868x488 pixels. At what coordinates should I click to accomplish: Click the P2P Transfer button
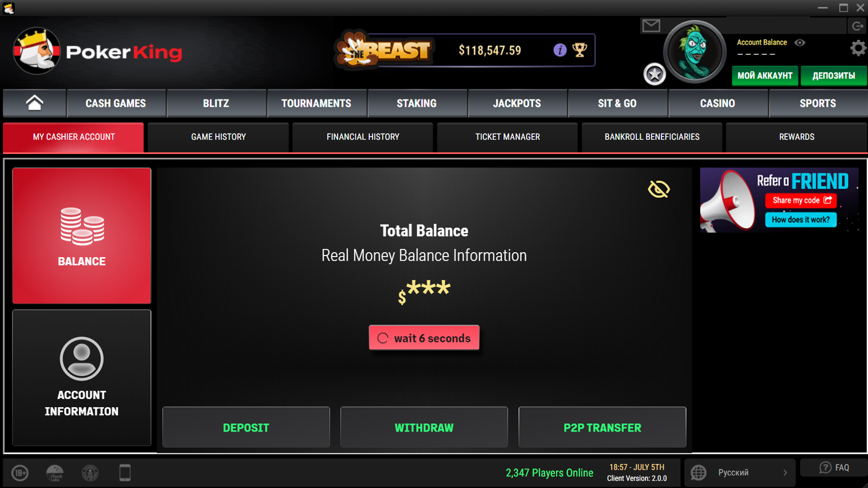pyautogui.click(x=602, y=427)
